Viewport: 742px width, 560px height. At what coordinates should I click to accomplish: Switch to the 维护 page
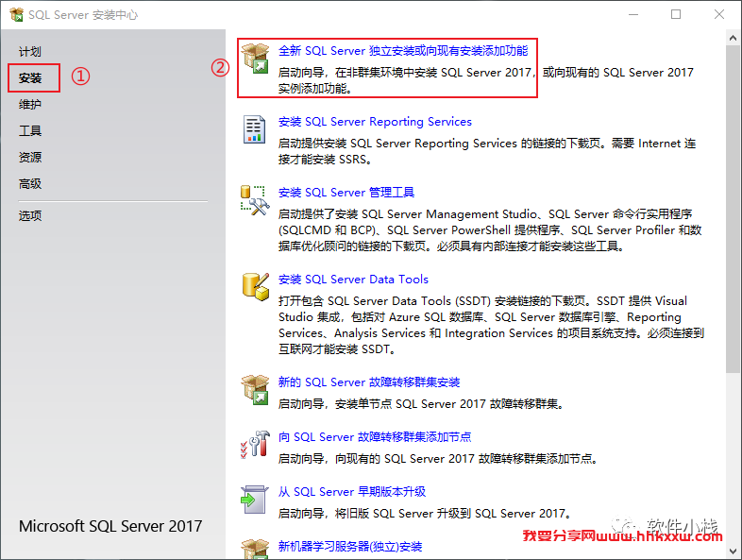[30, 104]
